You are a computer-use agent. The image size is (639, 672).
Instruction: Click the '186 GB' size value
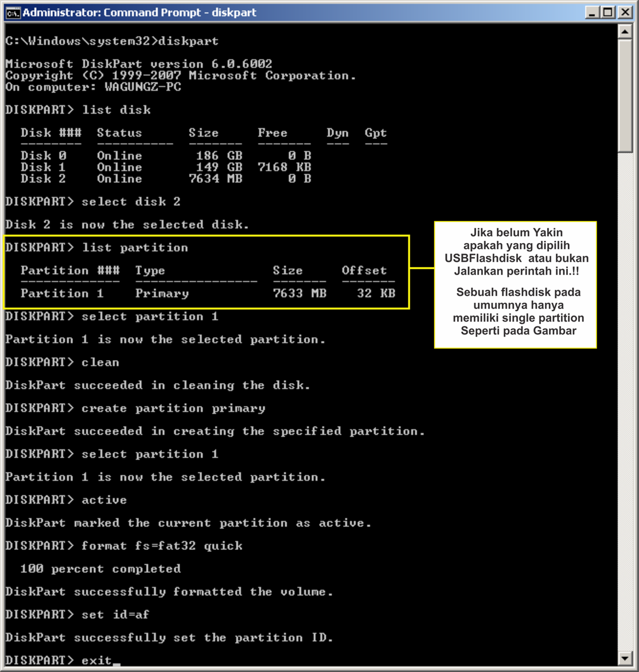tap(219, 155)
